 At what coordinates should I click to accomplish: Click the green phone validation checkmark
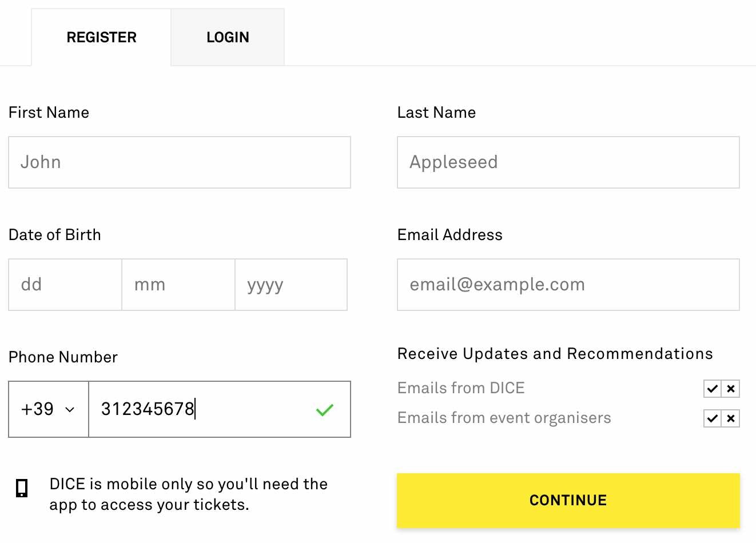(x=324, y=410)
